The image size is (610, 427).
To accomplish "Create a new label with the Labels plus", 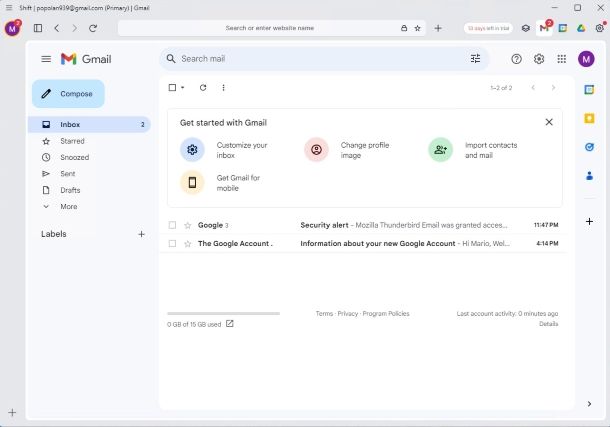I will point(141,234).
